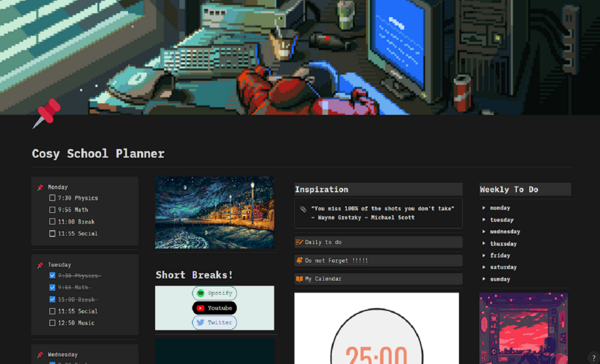Image resolution: width=600 pixels, height=364 pixels.
Task: Uncheck Tuesday 11:00 Break checkbox
Action: point(53,300)
